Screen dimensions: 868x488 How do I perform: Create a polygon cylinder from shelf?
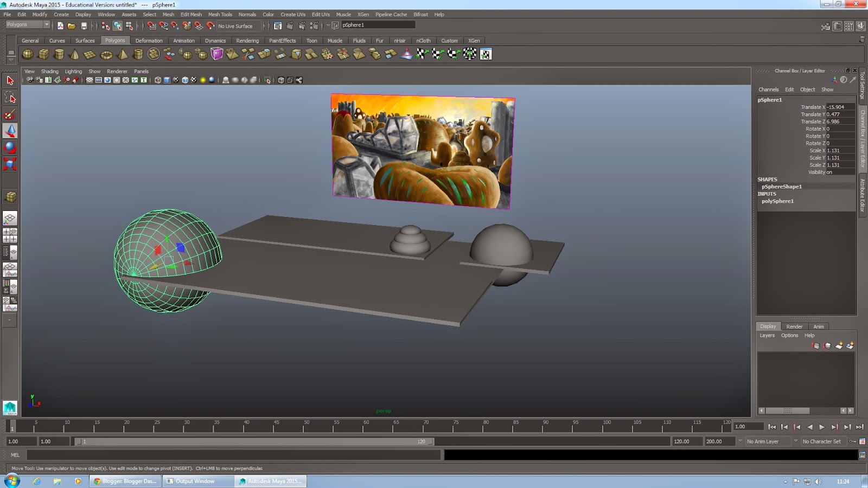click(x=59, y=54)
